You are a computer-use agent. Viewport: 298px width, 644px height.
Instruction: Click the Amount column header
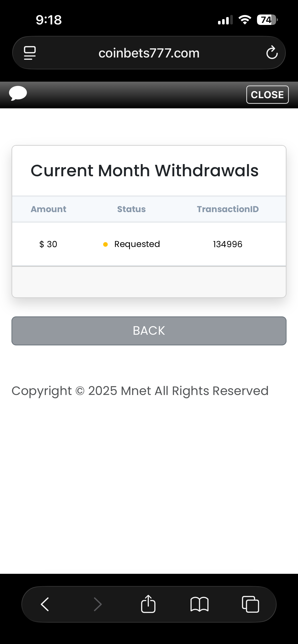click(x=48, y=209)
